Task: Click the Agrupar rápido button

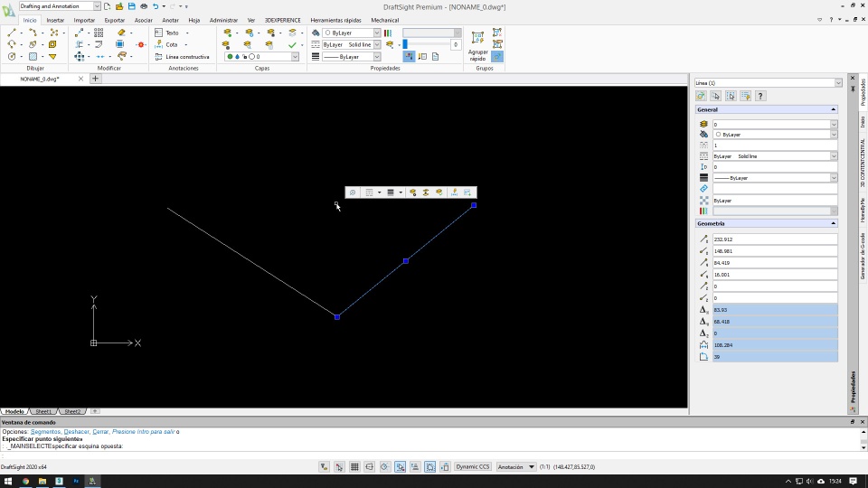Action: click(x=477, y=46)
